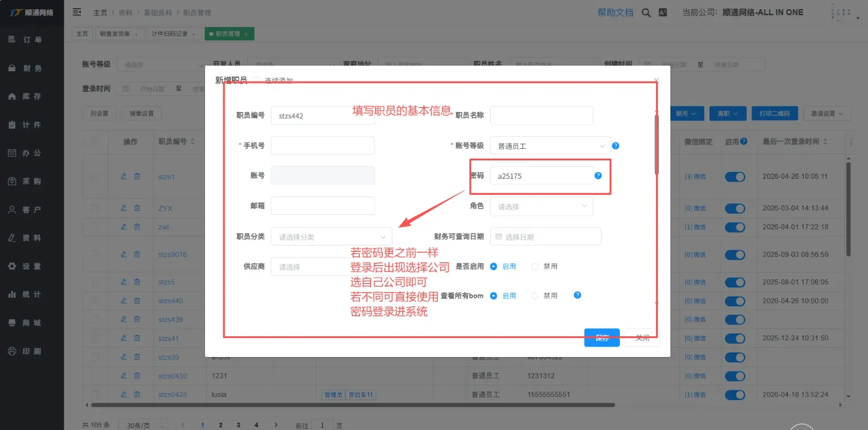Click the 设置 gear icon in the sidebar
The image size is (868, 430).
pyautogui.click(x=12, y=267)
